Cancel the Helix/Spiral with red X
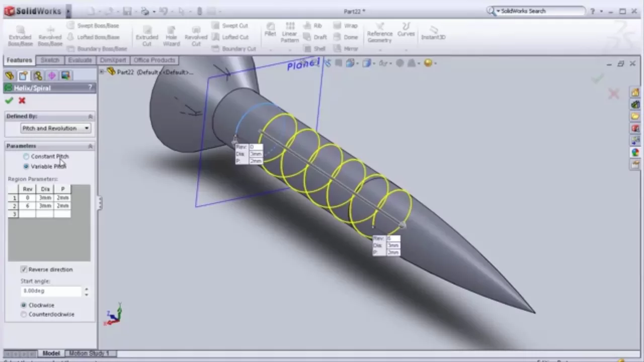 [x=22, y=101]
